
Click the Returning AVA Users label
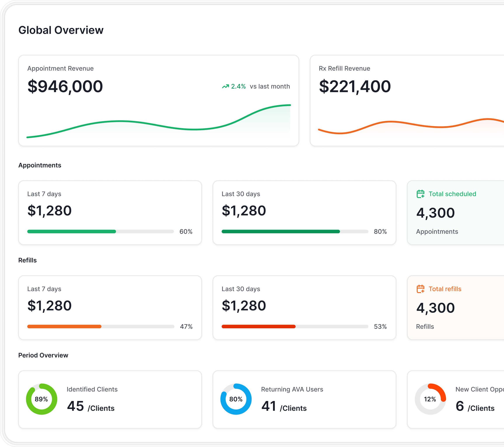[292, 389]
